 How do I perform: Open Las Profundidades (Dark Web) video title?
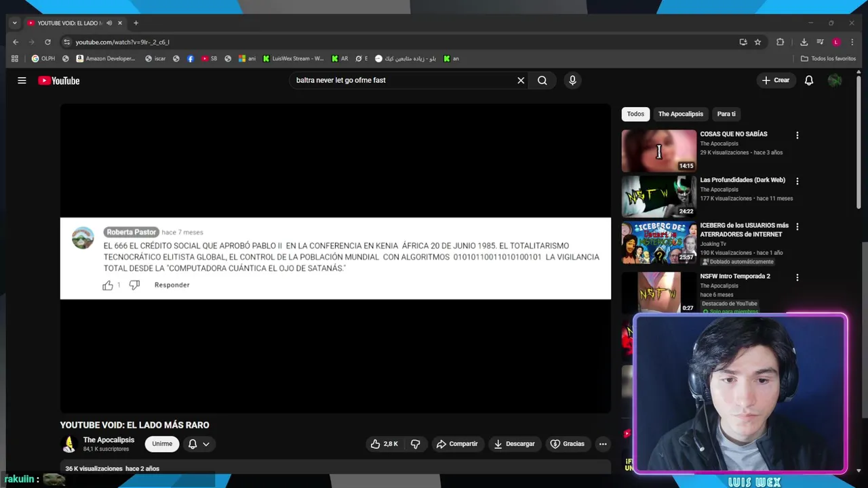tap(743, 180)
